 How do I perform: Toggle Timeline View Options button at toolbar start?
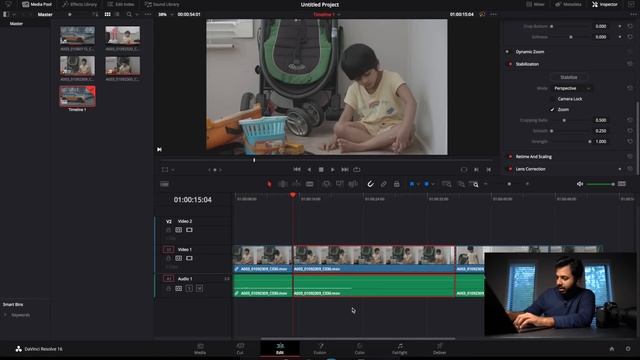[164, 184]
